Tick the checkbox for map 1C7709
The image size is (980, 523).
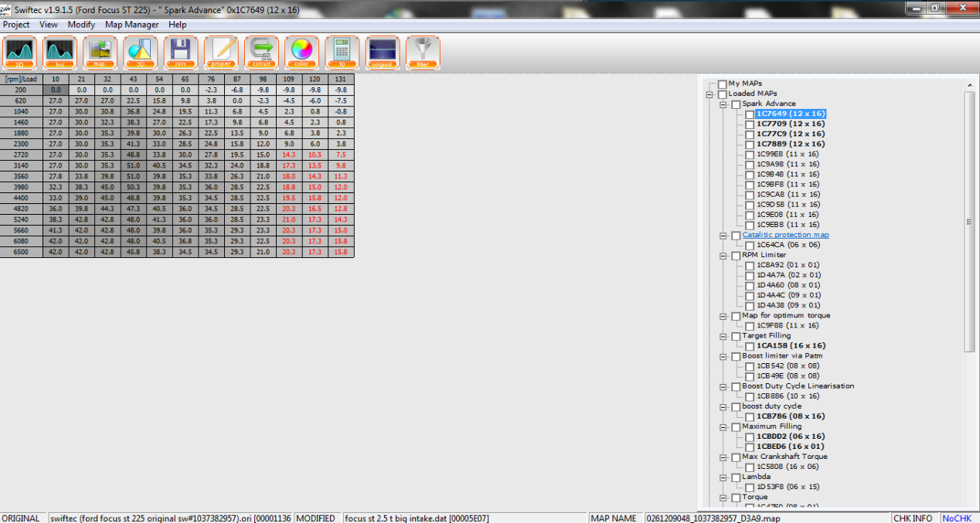750,124
